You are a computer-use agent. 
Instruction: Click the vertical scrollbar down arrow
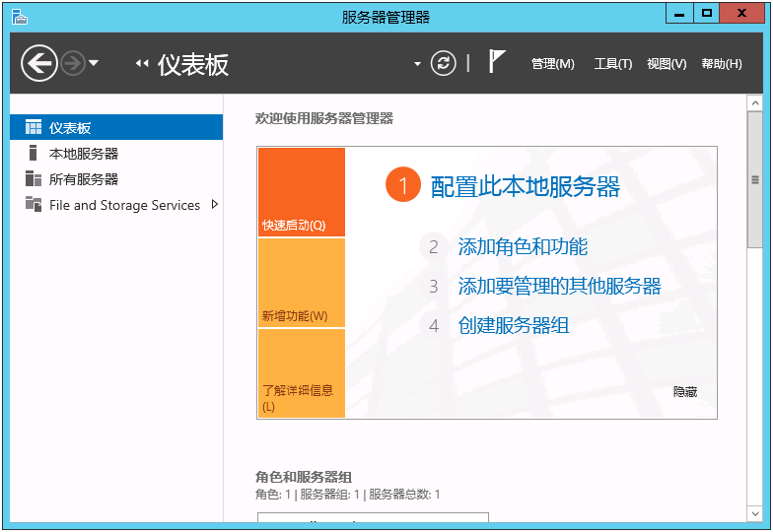click(x=755, y=514)
